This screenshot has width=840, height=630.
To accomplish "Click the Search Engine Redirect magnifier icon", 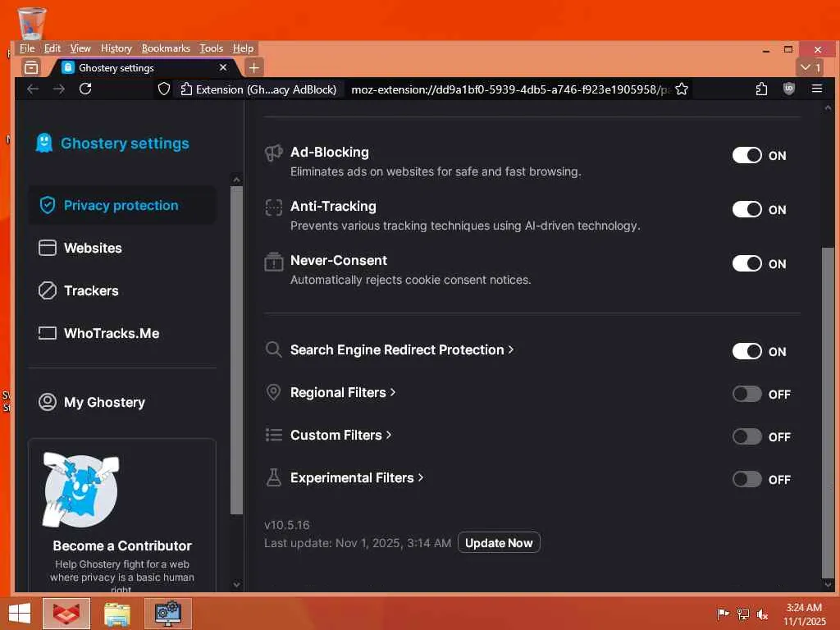I will 274,349.
